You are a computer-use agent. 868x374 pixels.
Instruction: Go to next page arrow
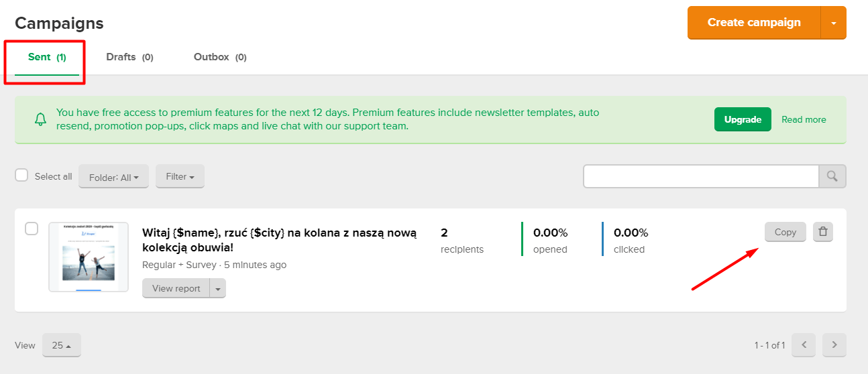[834, 345]
